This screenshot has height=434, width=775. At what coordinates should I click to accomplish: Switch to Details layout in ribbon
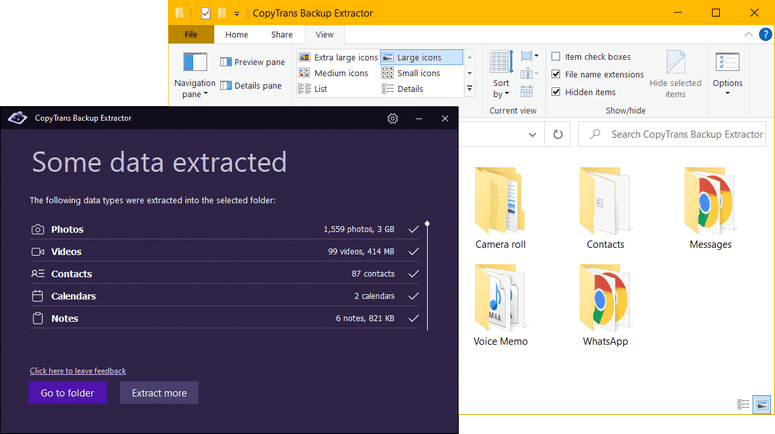pos(403,89)
